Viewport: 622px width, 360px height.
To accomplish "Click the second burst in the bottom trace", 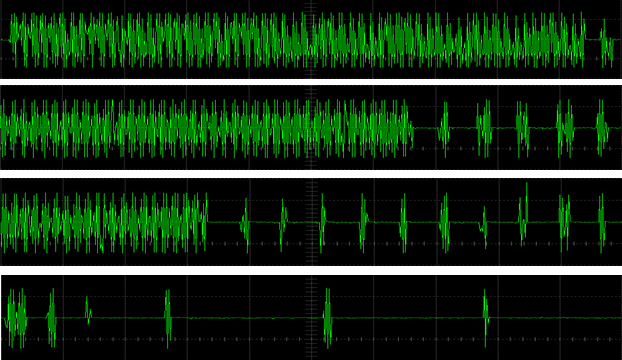I will point(52,318).
